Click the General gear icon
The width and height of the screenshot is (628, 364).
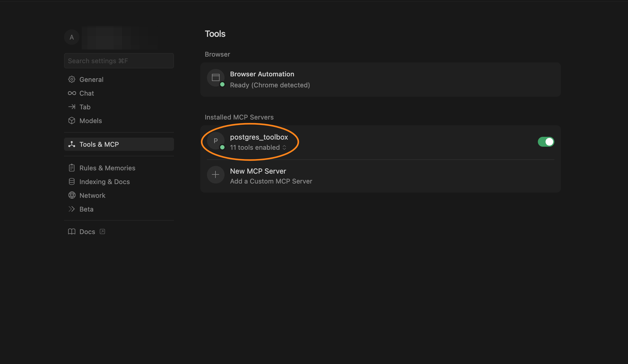point(72,79)
